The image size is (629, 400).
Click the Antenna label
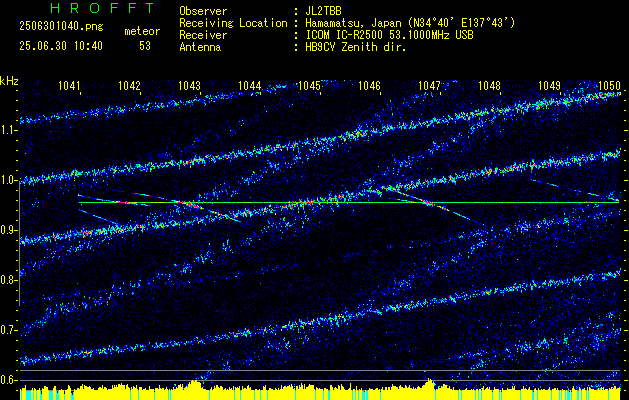click(200, 47)
